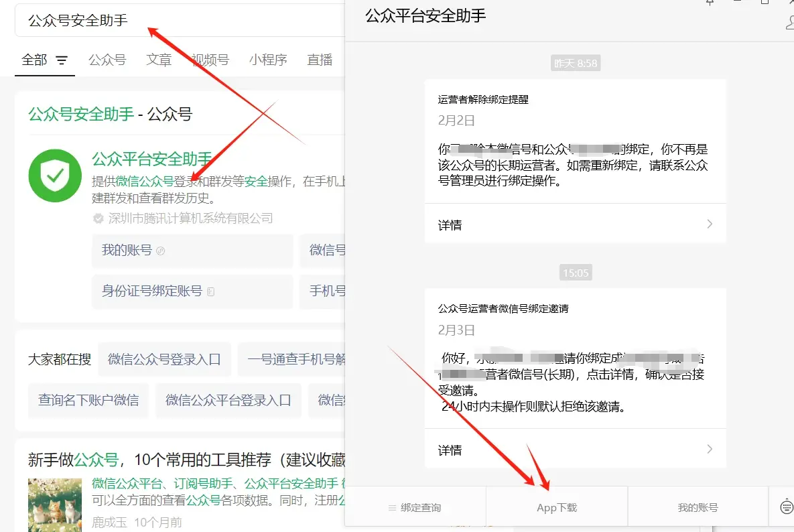Click the 深圳市腾讯计算机系统有限公司 company name
Viewport: 794px width, 532px height.
(190, 218)
